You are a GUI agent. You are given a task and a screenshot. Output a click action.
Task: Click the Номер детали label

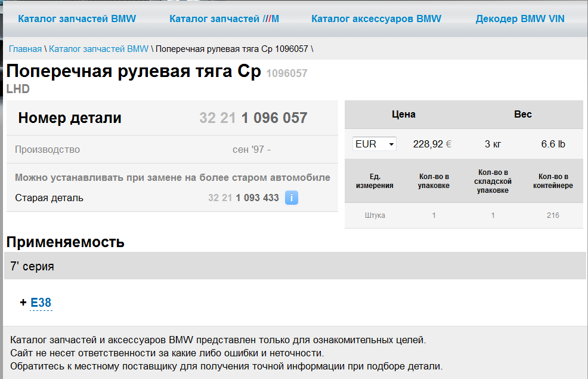pyautogui.click(x=70, y=118)
